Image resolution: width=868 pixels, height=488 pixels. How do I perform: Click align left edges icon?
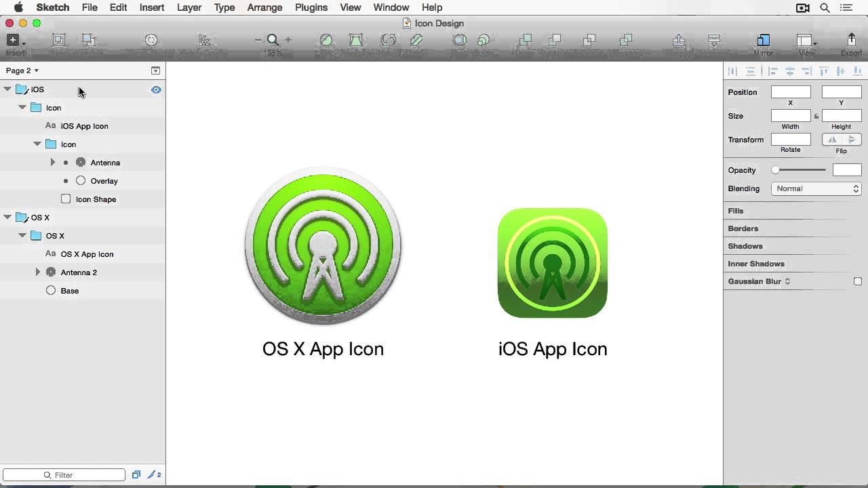773,70
